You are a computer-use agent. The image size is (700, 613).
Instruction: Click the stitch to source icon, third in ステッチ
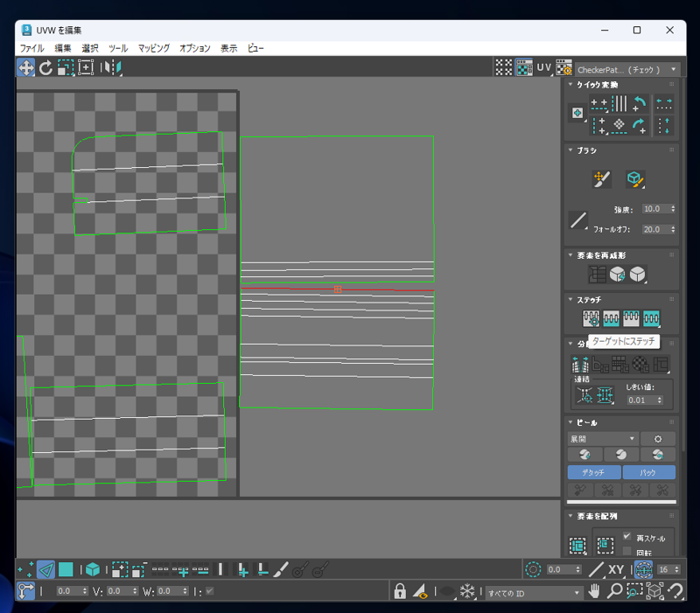tap(631, 318)
